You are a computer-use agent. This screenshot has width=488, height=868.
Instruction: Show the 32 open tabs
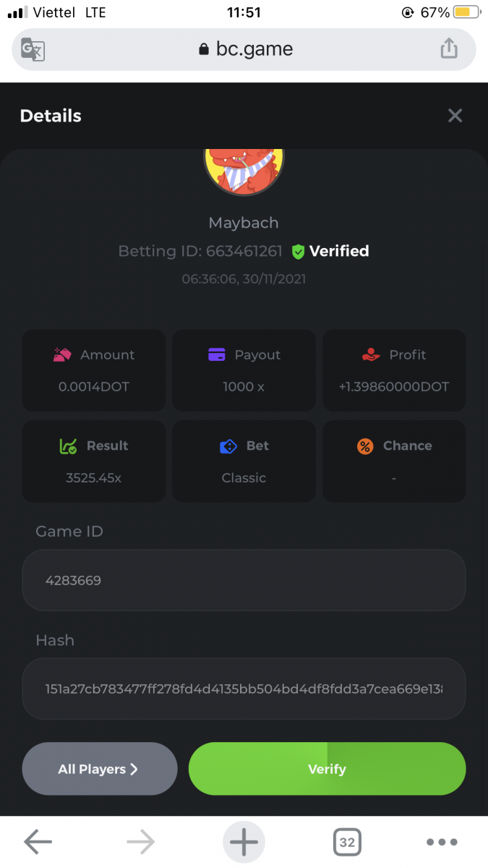click(x=347, y=842)
